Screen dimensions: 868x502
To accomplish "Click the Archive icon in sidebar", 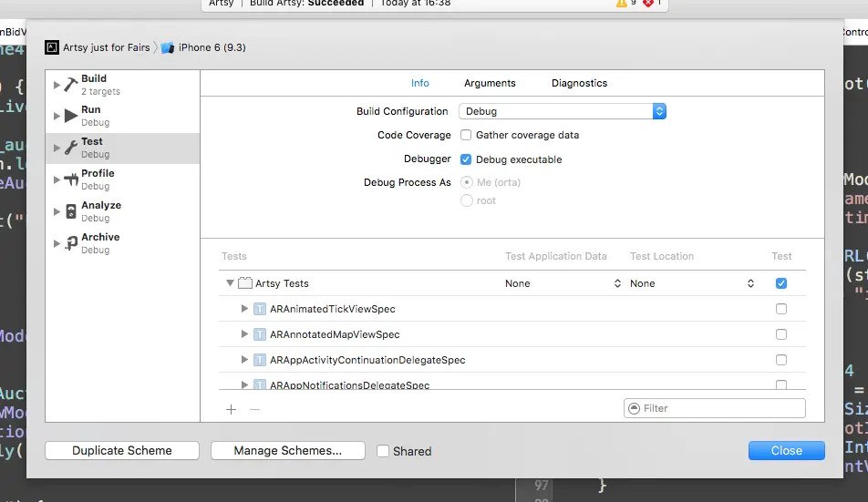I will [71, 243].
